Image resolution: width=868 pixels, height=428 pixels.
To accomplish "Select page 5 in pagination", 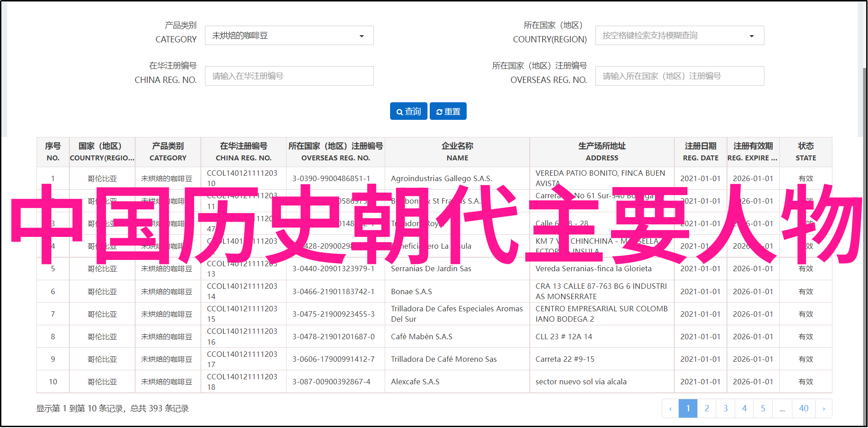I will coord(763,409).
